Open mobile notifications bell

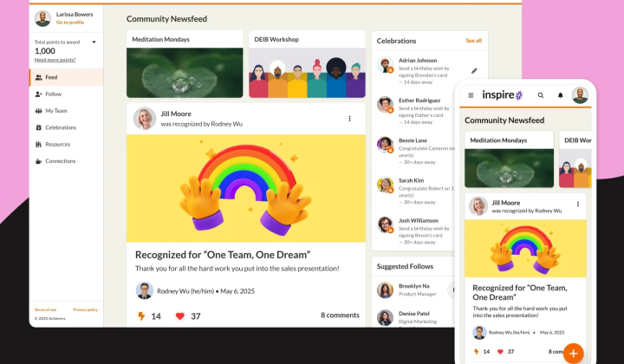[561, 95]
